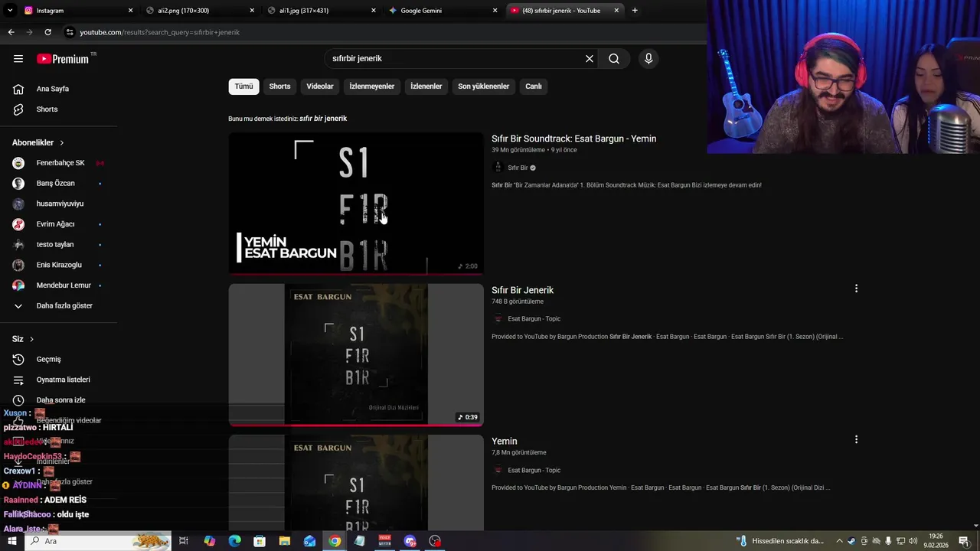Reload the page in Chrome toolbar

click(47, 32)
